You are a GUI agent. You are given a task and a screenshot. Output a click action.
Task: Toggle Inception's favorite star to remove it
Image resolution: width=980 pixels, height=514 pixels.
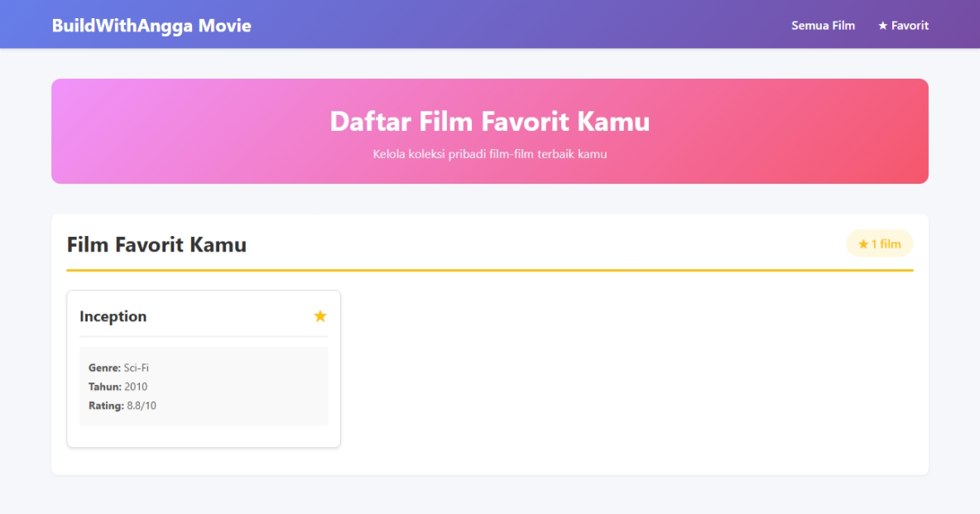tap(319, 315)
